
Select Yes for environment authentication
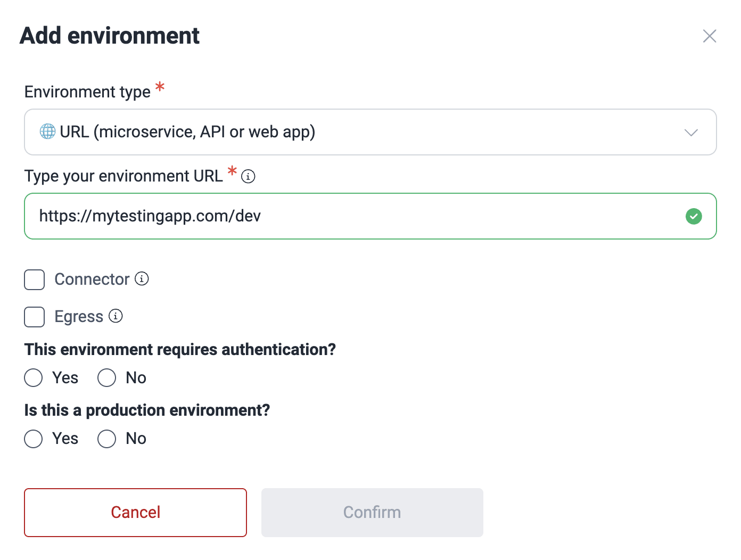[x=33, y=377]
